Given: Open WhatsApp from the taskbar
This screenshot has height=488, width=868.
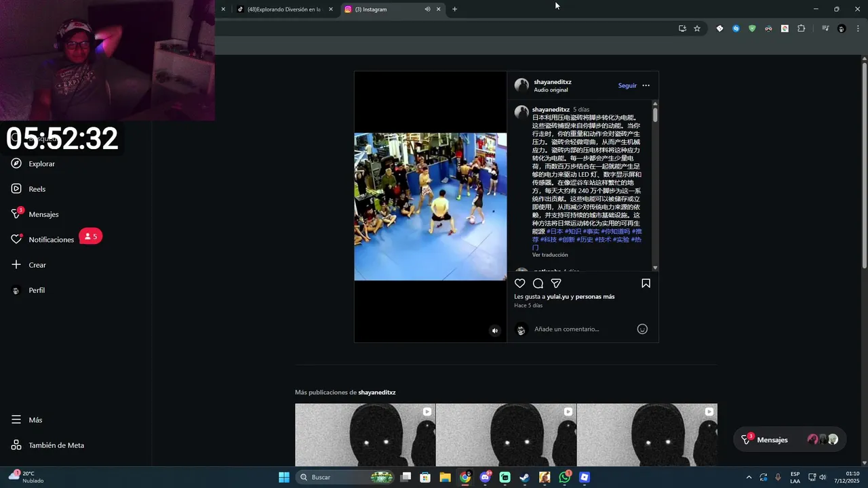Looking at the screenshot, I should coord(565,477).
